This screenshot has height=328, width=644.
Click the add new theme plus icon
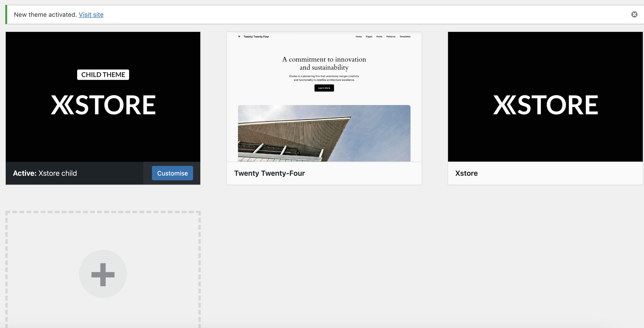[x=103, y=275]
